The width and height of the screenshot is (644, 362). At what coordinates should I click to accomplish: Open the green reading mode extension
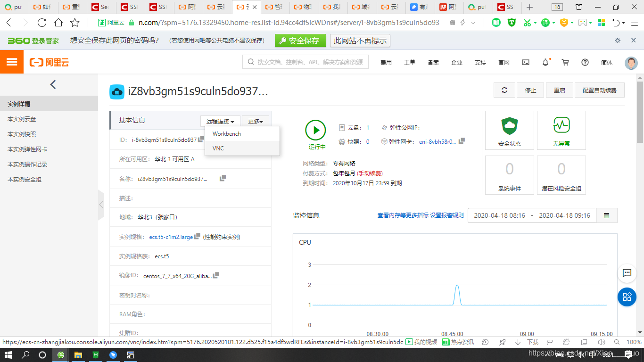(x=496, y=23)
